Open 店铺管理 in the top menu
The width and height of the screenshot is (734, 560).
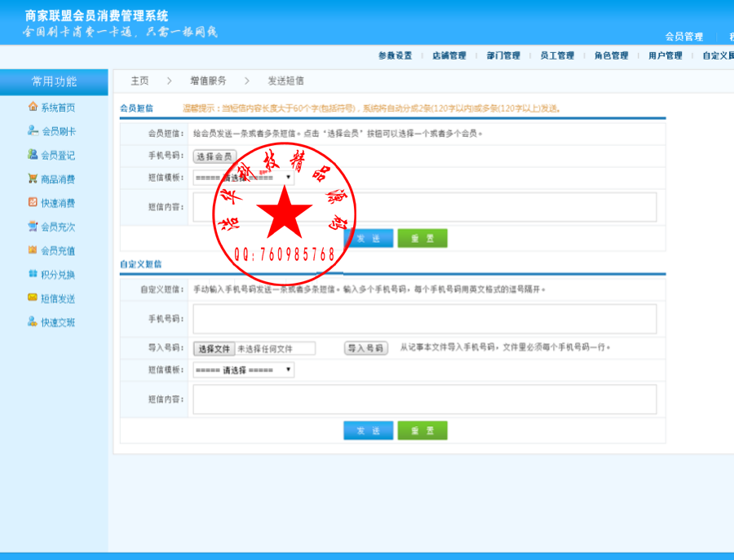(449, 55)
